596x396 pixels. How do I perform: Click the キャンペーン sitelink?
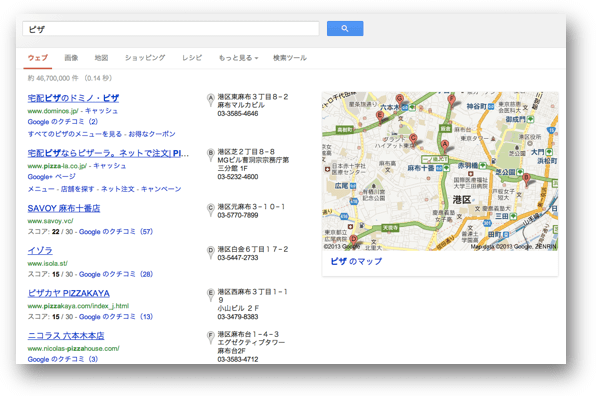tap(161, 189)
